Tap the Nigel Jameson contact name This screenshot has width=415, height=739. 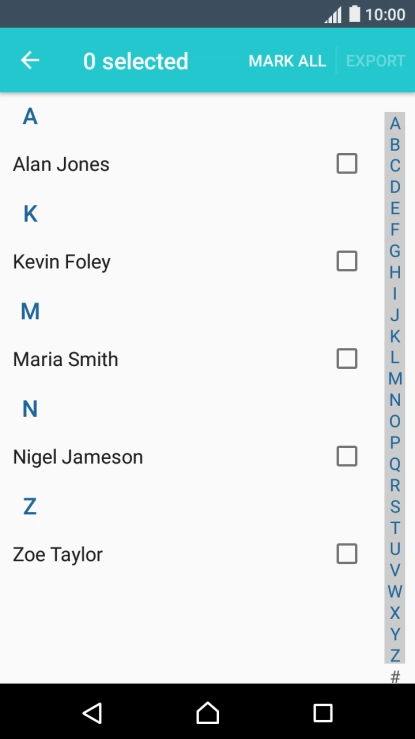[78, 457]
